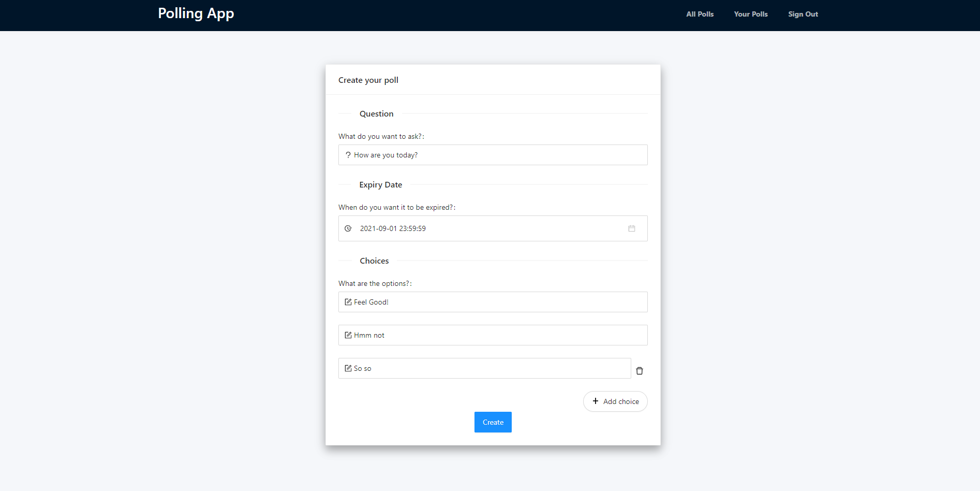Click the pencil icon beside "Hmm not"
Viewport: 980px width, 491px height.
coord(347,335)
